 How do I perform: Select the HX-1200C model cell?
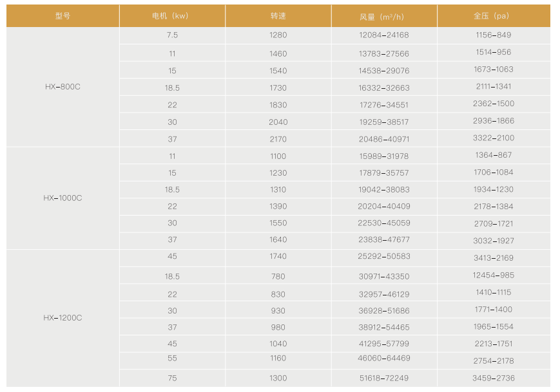[63, 318]
